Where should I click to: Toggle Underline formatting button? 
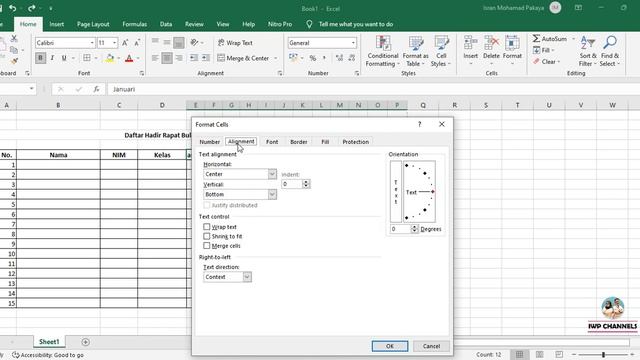[64, 58]
